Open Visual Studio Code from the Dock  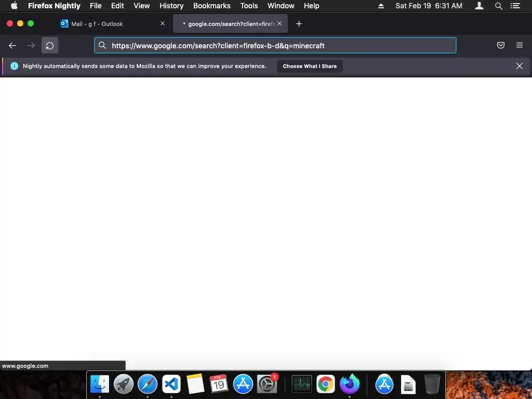[171, 384]
